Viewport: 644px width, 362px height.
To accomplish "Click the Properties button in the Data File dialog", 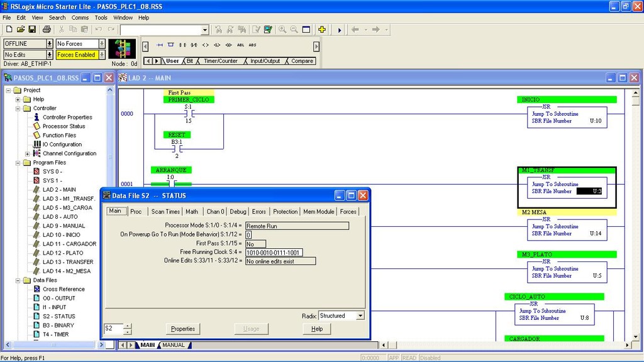I will pyautogui.click(x=183, y=329).
